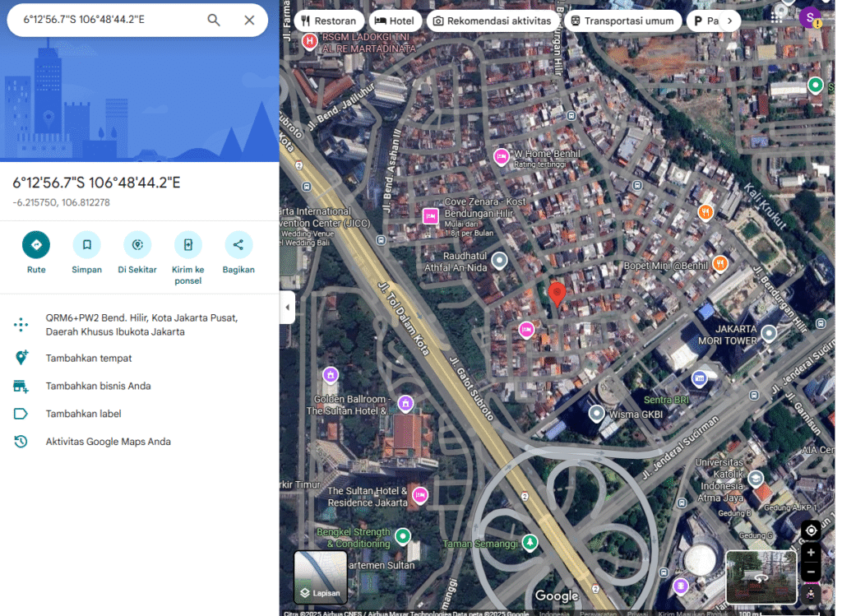This screenshot has width=842, height=616.
Task: Click the search magnifier icon
Action: (214, 20)
